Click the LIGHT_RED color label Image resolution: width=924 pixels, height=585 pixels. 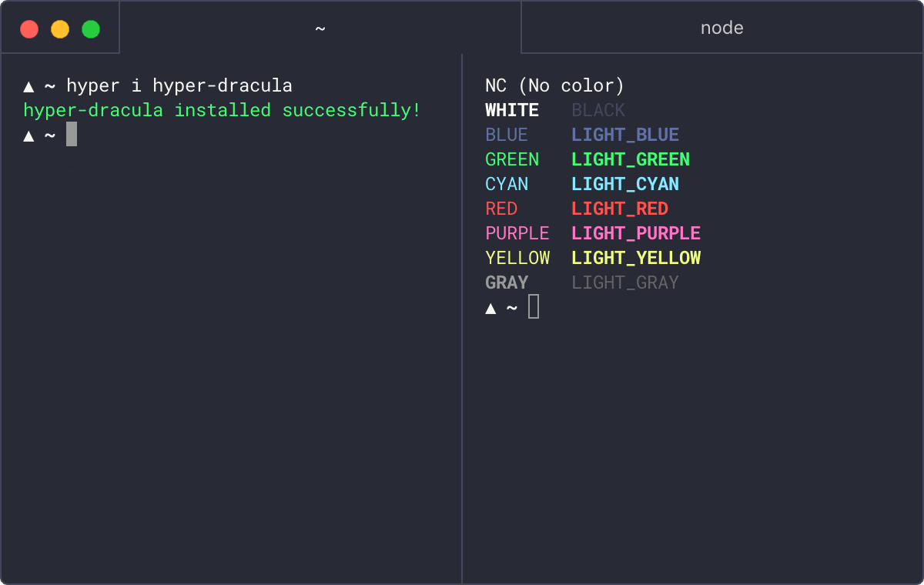coord(619,209)
